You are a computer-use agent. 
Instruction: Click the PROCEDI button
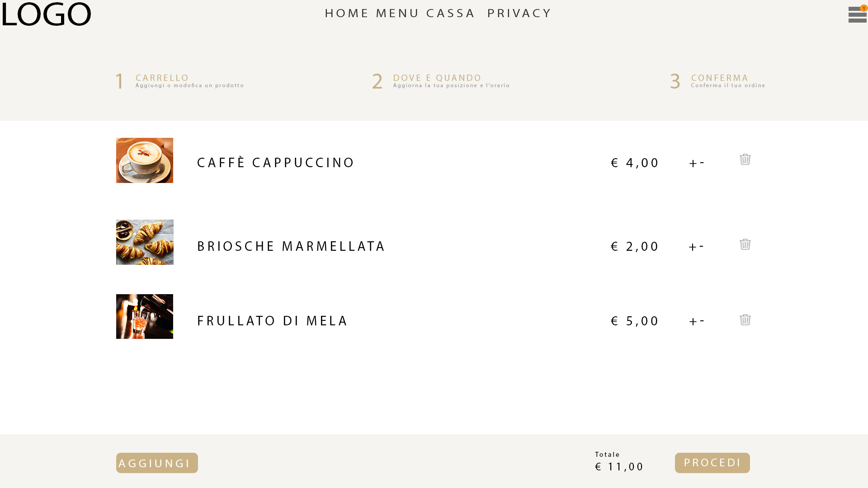click(712, 463)
